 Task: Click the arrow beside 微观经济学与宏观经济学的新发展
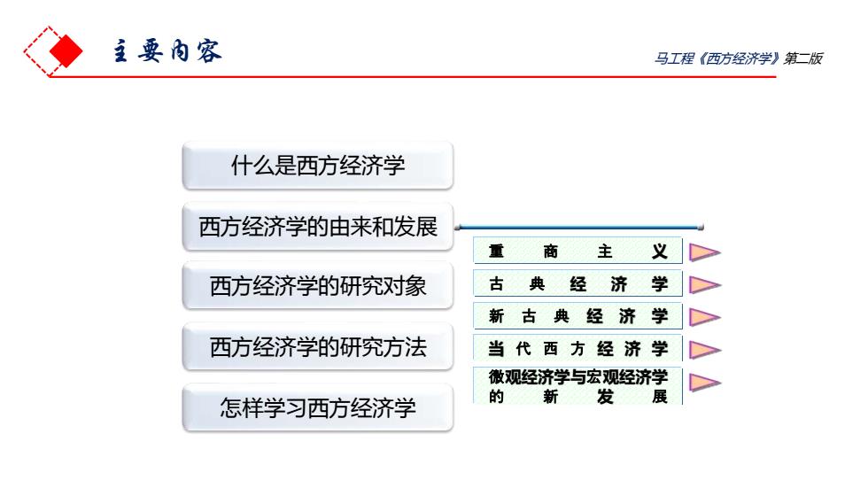[703, 383]
